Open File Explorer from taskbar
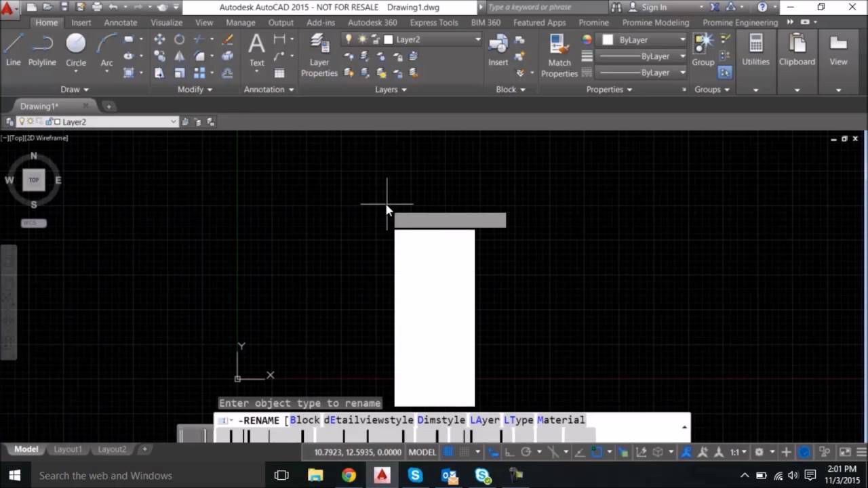 click(x=315, y=476)
